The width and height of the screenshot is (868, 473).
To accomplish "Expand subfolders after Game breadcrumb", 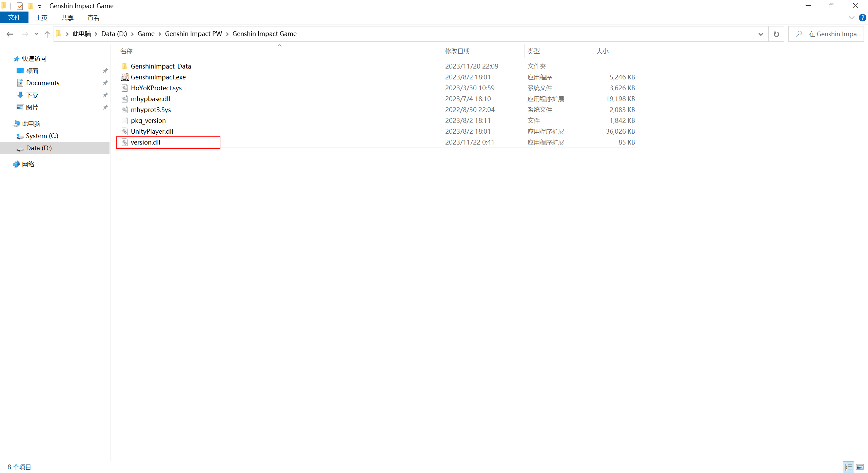I will [160, 34].
